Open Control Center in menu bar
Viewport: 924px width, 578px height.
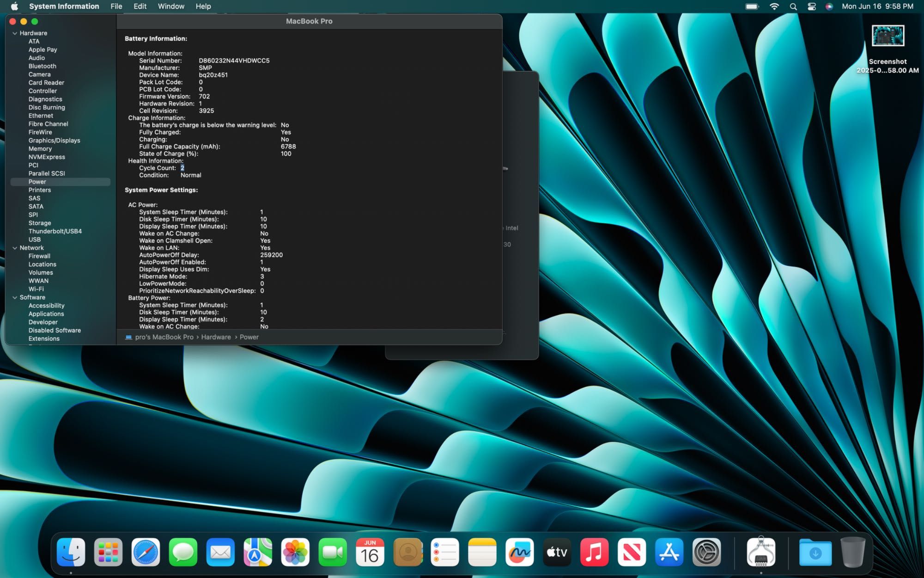pos(812,6)
